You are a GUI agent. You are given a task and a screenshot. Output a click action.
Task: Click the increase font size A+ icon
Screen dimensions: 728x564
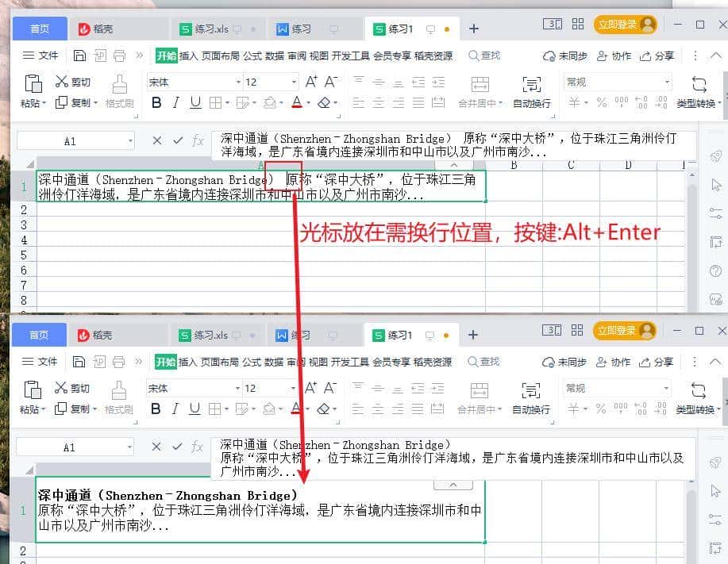point(310,82)
